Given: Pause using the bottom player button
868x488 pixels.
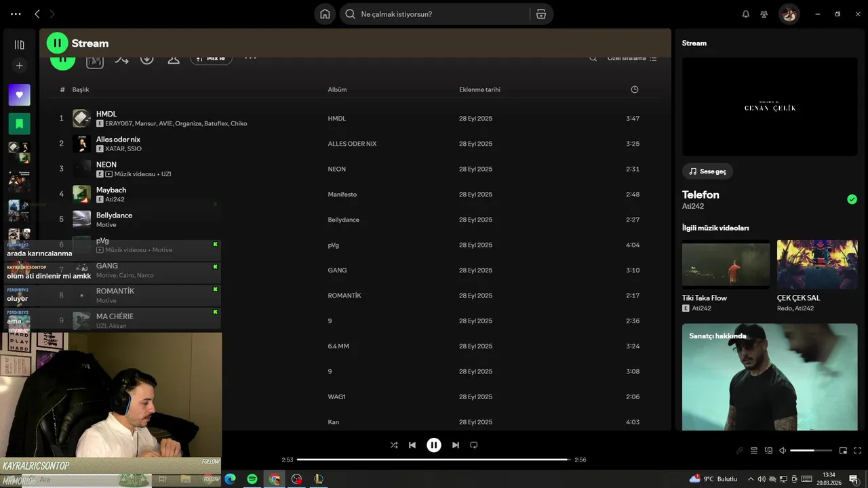Looking at the screenshot, I should tap(434, 445).
